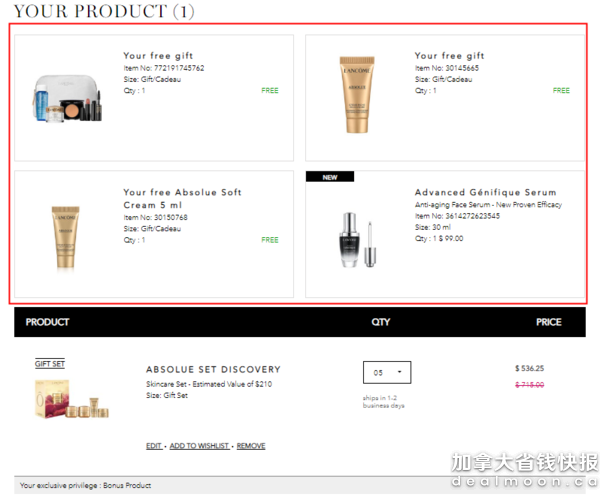Click the YOUR PRODUCT (1) heading
The height and width of the screenshot is (500, 600).
104,11
